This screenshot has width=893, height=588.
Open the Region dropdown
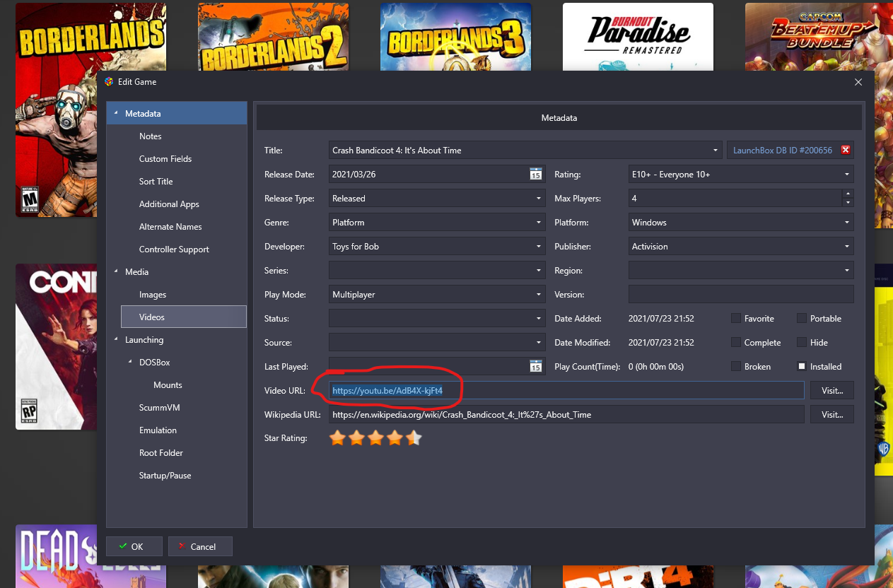[x=847, y=271]
